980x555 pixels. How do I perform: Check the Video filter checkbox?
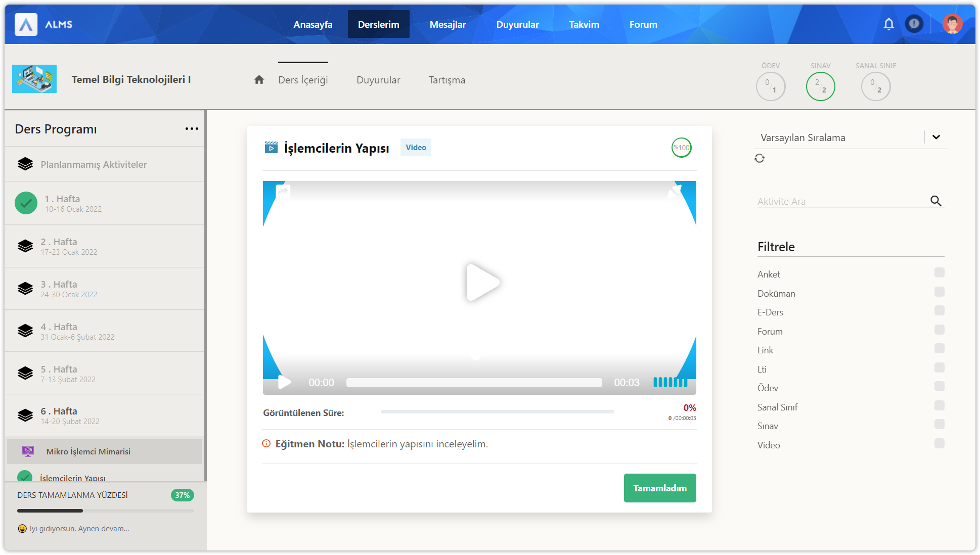click(x=939, y=443)
